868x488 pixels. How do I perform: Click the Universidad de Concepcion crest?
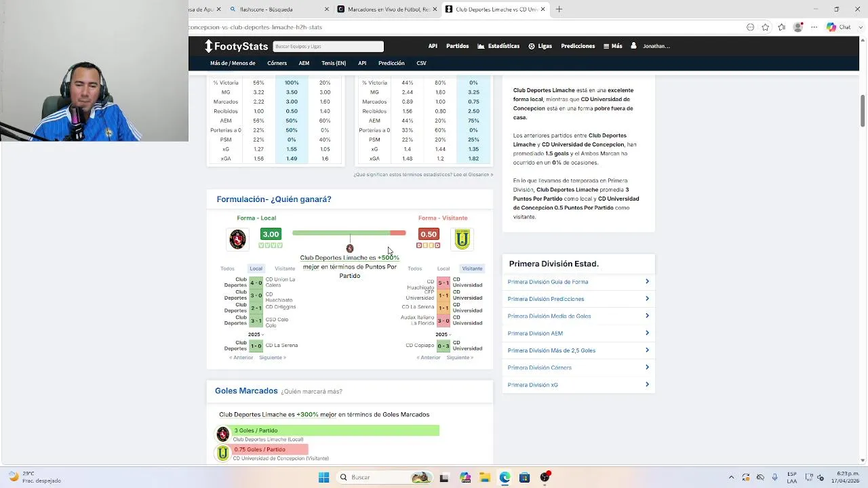click(462, 239)
